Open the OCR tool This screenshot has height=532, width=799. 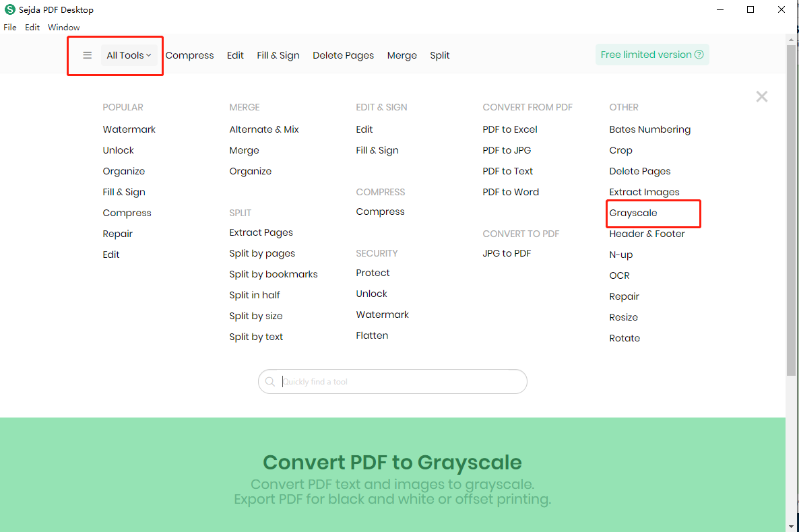coord(619,275)
